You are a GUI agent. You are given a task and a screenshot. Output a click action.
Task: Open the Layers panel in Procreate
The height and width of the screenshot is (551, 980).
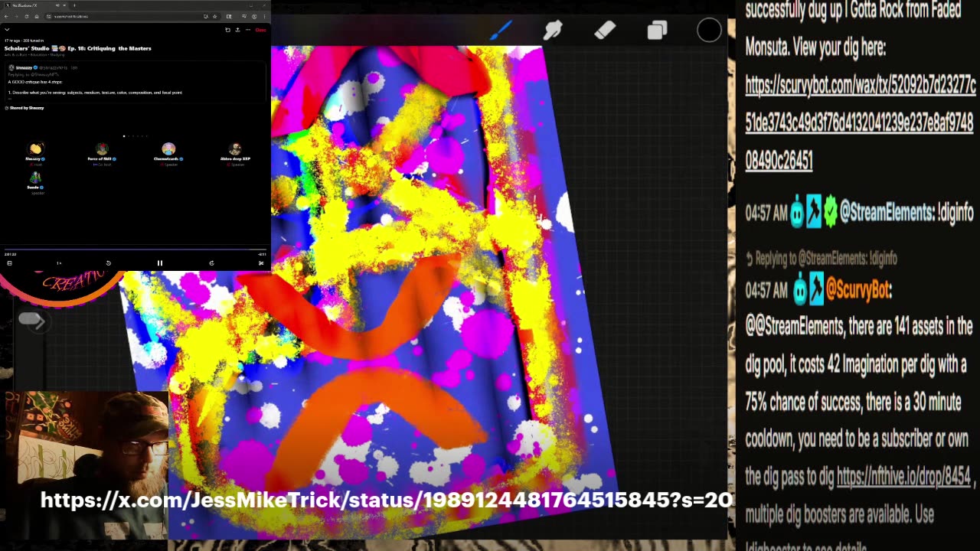pos(657,31)
